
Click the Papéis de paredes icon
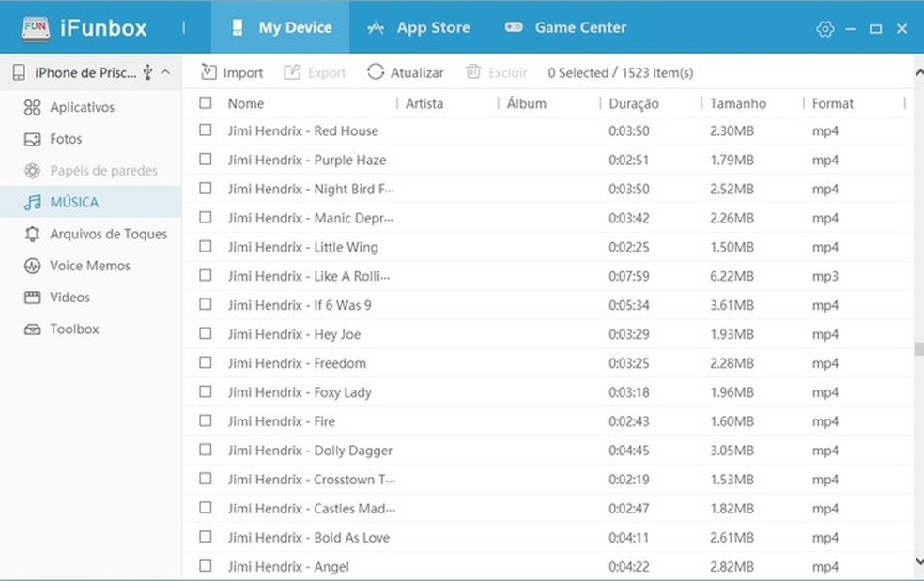point(33,171)
